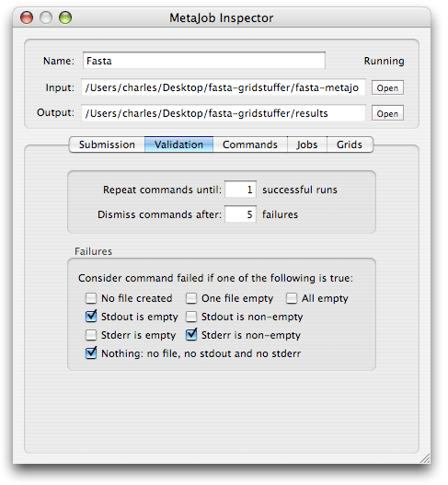Screen dimensions: 448x485
Task: Disable Stderr is non-empty checkbox
Action: (191, 335)
